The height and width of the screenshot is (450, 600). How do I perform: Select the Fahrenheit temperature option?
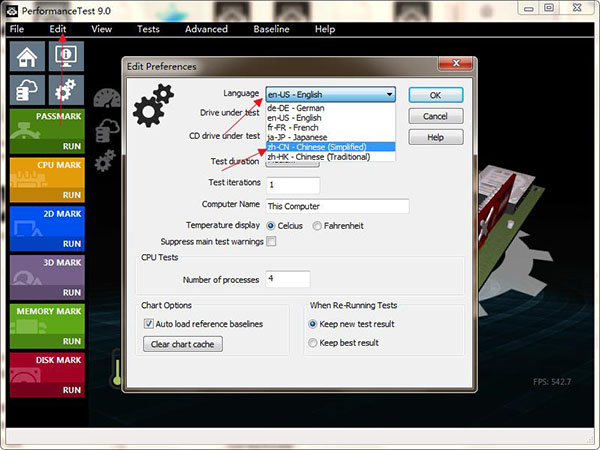tap(318, 226)
